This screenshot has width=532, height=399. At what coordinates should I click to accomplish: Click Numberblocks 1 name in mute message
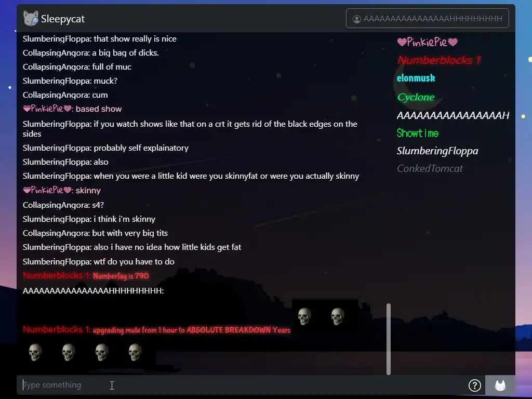coord(57,329)
